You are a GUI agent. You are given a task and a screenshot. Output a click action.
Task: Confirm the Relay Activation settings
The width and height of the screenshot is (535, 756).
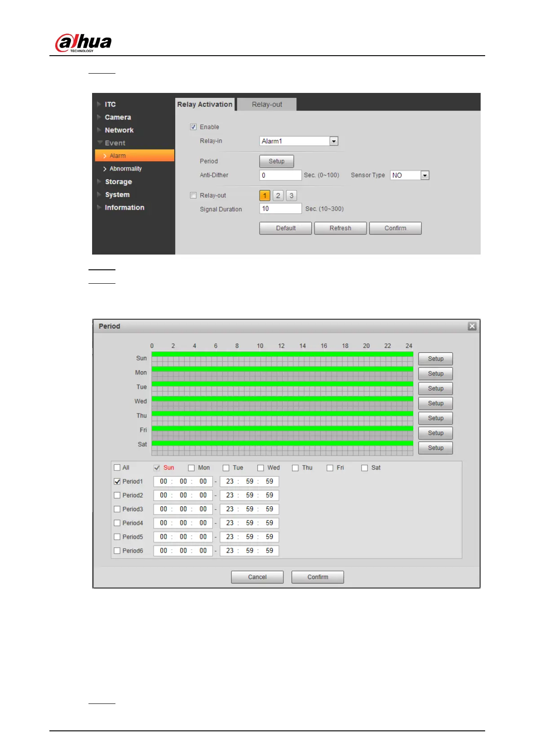pos(395,228)
